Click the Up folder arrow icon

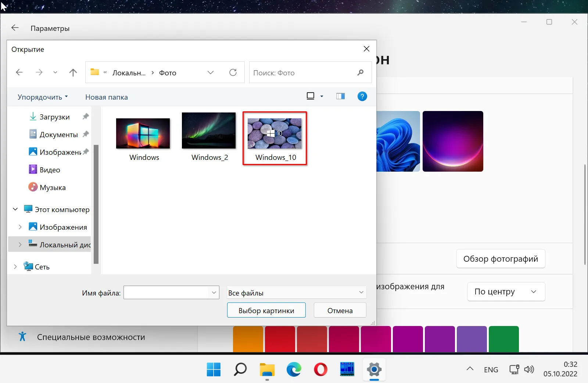(73, 73)
